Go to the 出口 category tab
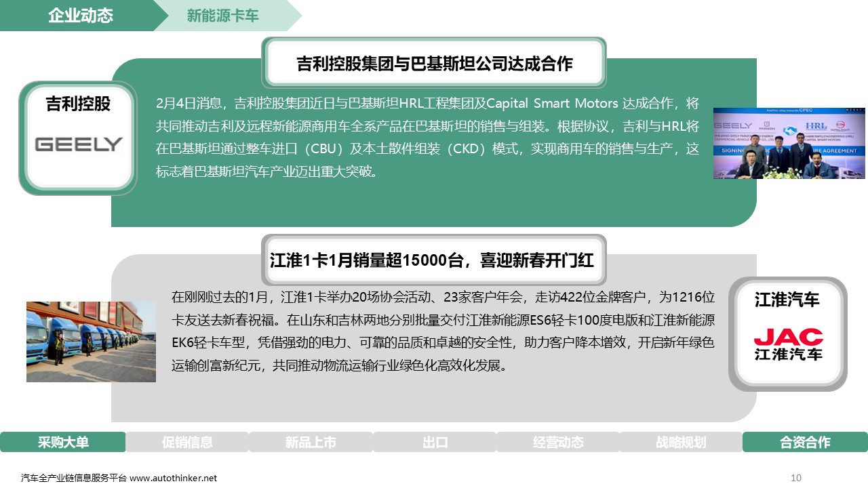The height and width of the screenshot is (488, 868). pyautogui.click(x=435, y=442)
